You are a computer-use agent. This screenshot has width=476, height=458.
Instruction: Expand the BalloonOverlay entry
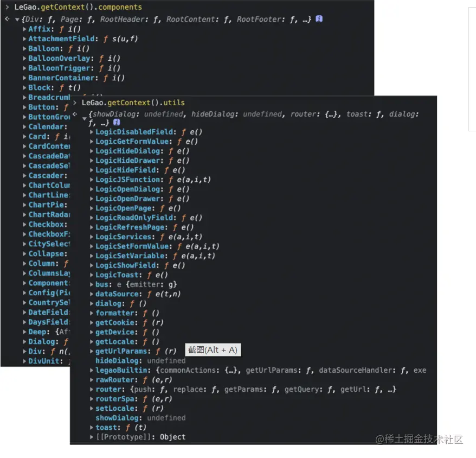[24, 59]
